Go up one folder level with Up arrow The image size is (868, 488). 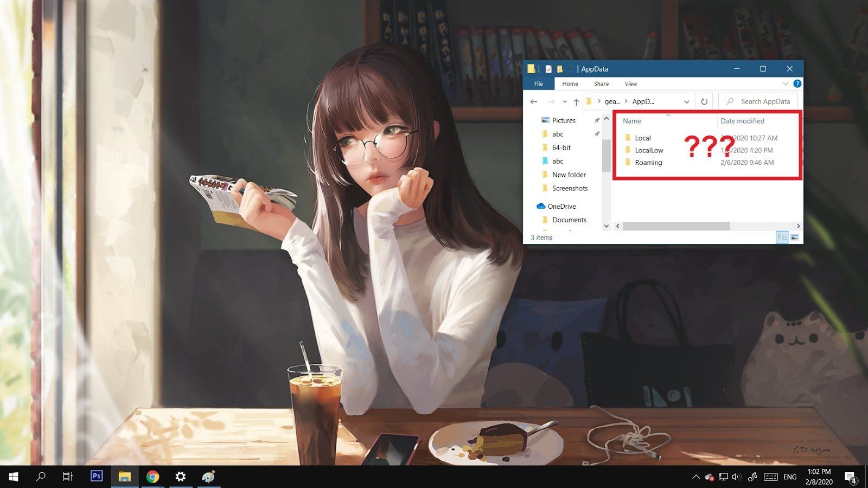(576, 102)
